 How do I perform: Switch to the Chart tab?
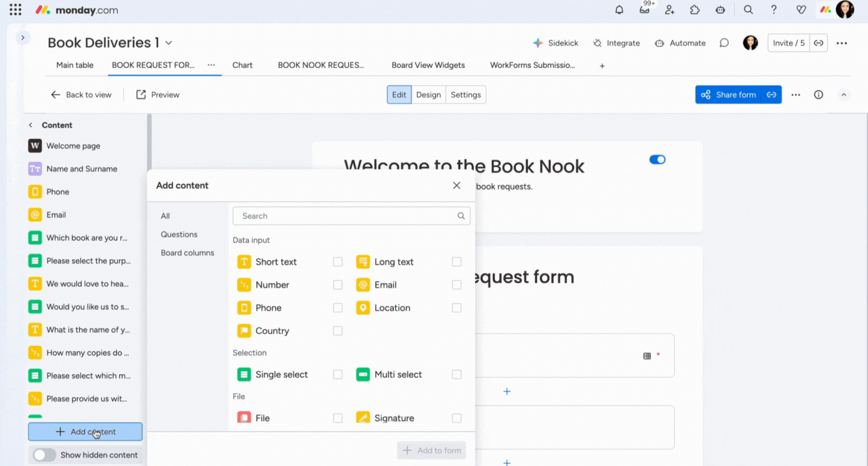click(x=242, y=65)
